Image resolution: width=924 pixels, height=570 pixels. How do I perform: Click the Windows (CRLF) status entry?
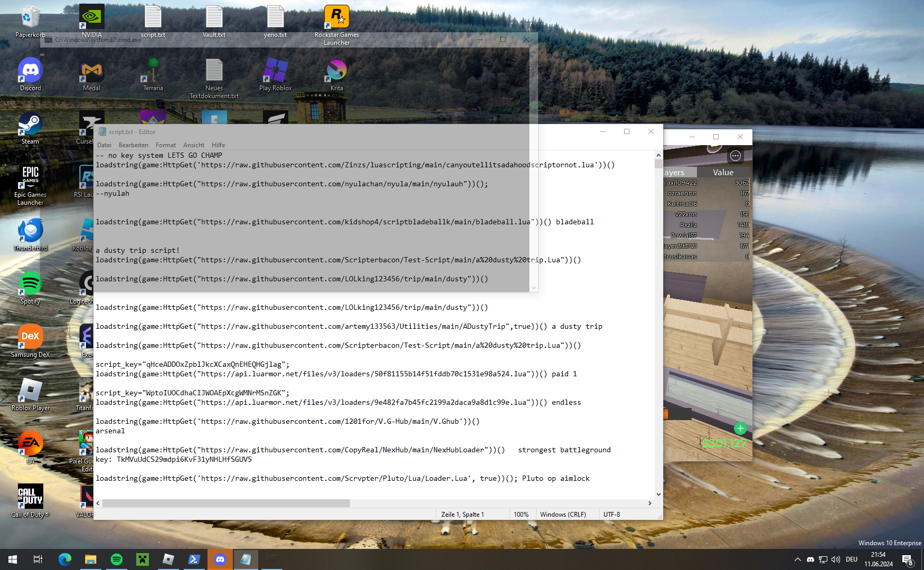(563, 515)
